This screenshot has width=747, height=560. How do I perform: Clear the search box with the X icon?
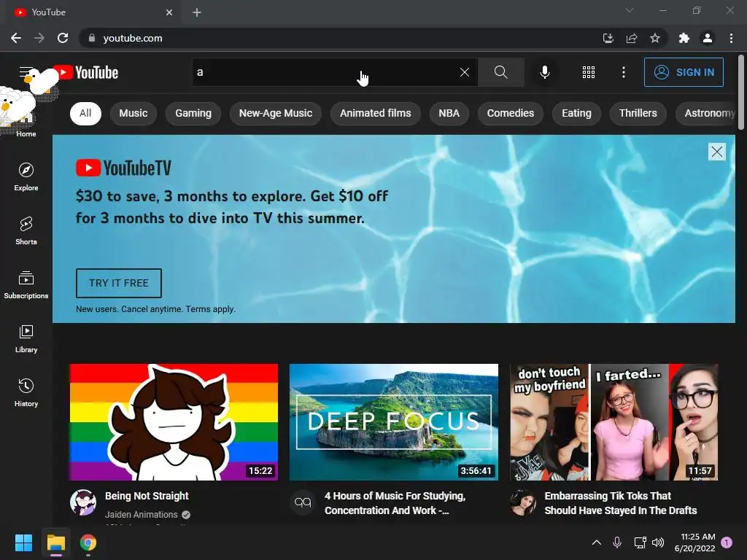tap(465, 72)
